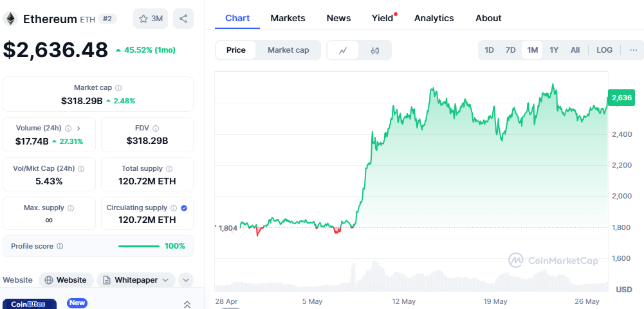Select the Market cap chart mode

click(x=288, y=50)
